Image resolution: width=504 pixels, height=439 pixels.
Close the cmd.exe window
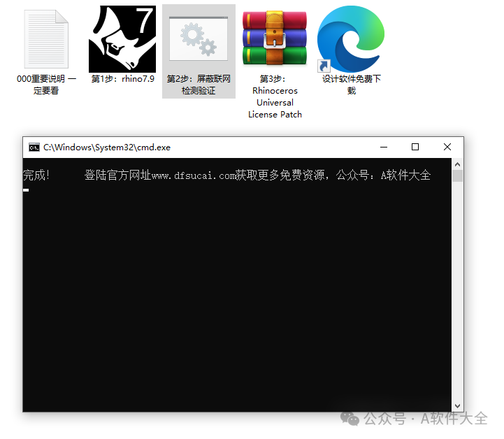click(x=447, y=147)
